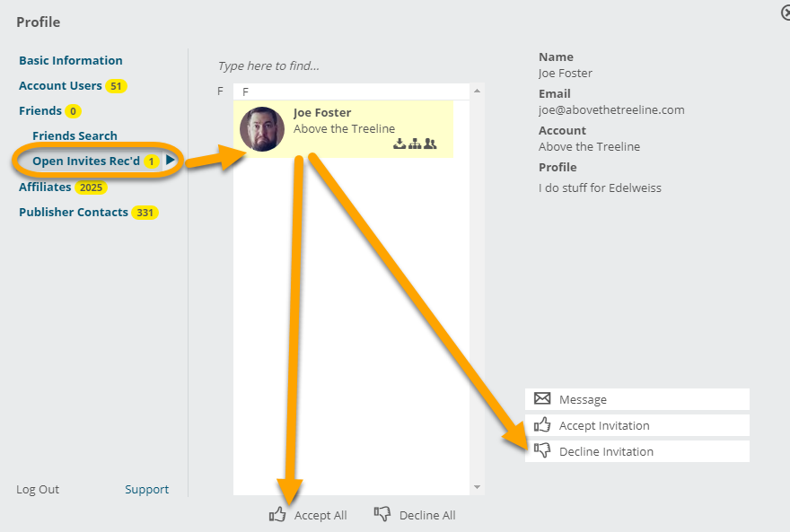Image resolution: width=790 pixels, height=532 pixels.
Task: Click the thumbs-down icon beside Decline Invitation
Action: pyautogui.click(x=542, y=450)
